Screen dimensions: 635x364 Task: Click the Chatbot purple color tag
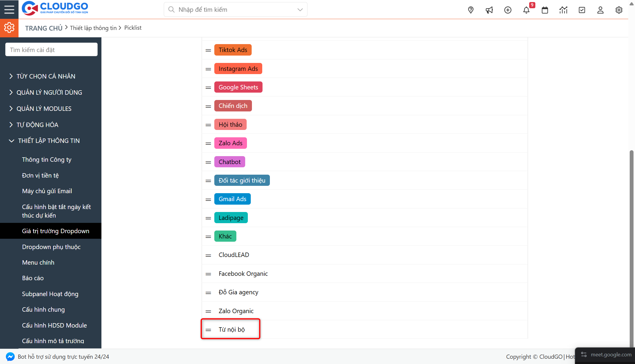[229, 162]
